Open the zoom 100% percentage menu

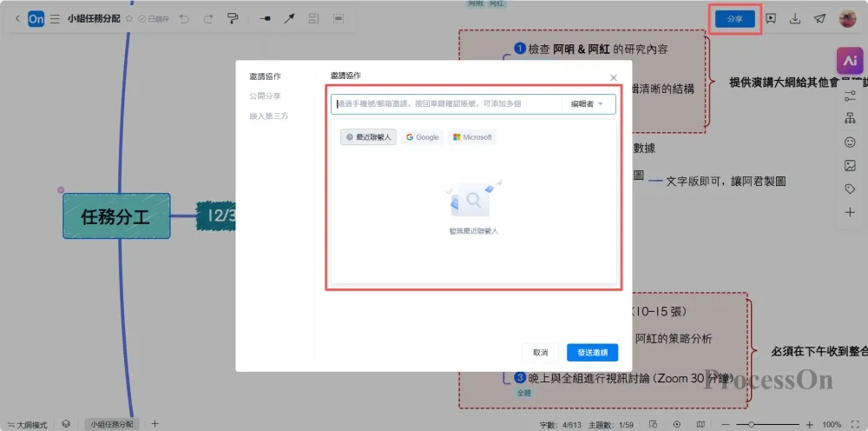831,424
